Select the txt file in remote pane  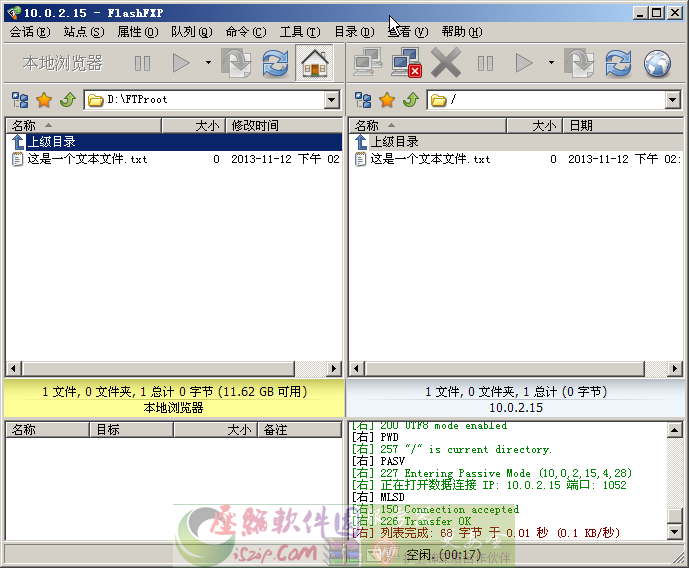[x=517, y=159]
